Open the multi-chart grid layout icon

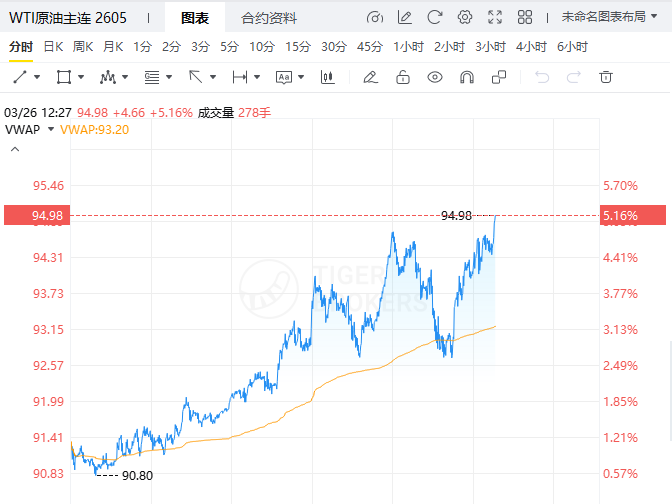point(526,18)
